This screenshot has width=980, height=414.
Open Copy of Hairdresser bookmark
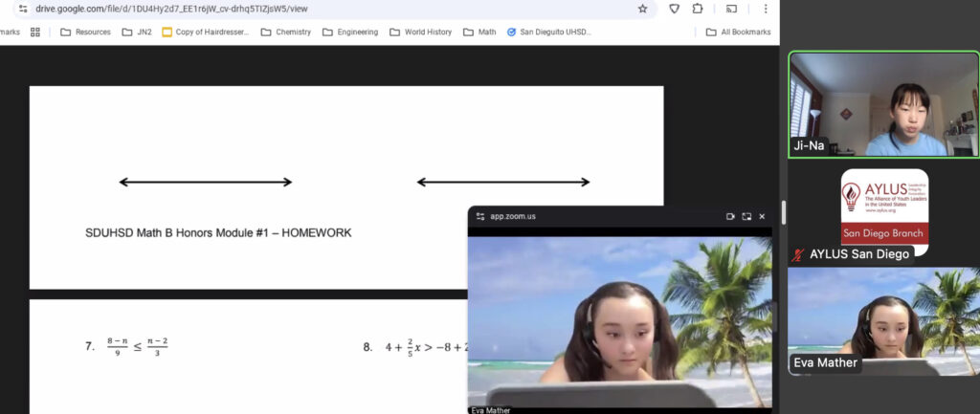tap(206, 32)
